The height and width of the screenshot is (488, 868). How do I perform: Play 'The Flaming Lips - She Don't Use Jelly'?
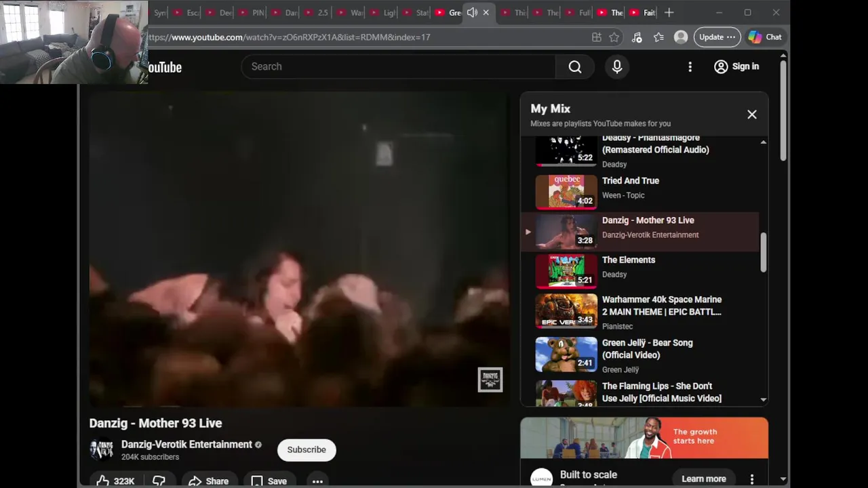[x=639, y=393]
